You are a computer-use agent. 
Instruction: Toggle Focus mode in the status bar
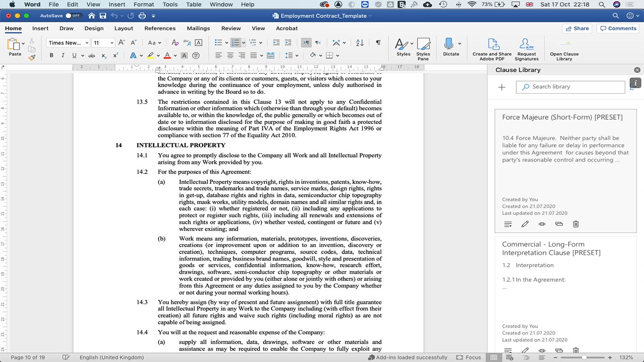click(469, 357)
